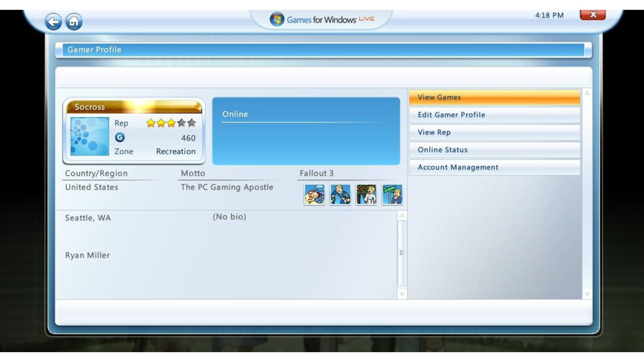Image resolution: width=644 pixels, height=362 pixels.
Task: Click the menu list scroll-down arrow
Action: (587, 295)
